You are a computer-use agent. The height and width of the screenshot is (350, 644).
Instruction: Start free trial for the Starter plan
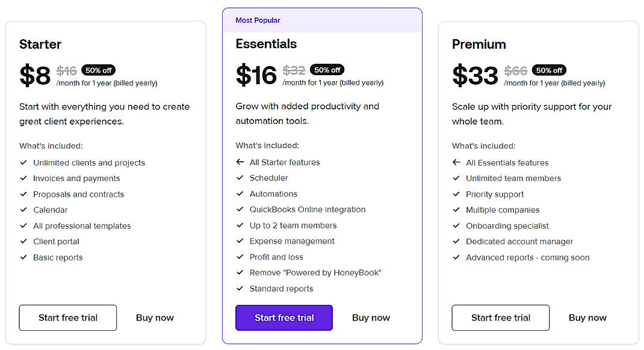67,318
